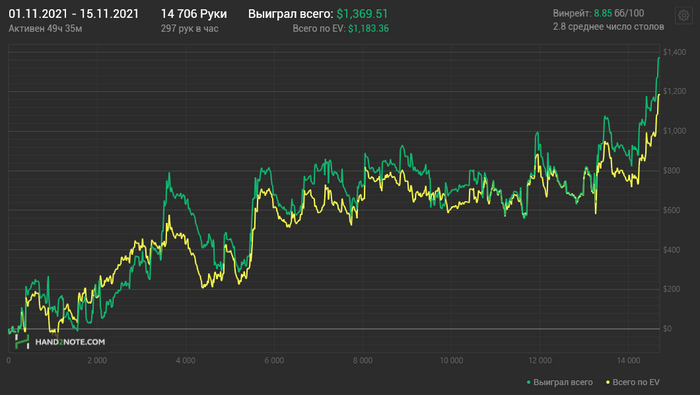Click the total won value $1,369.51
The image size is (700, 395).
pyautogui.click(x=362, y=14)
